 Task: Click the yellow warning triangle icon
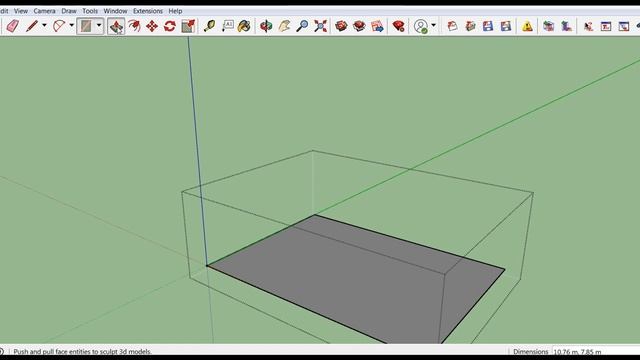point(527,26)
